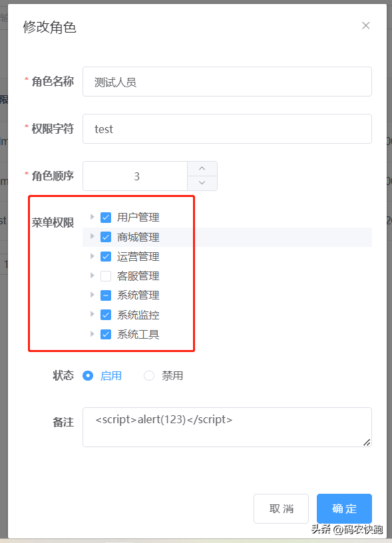Image resolution: width=392 pixels, height=543 pixels.
Task: Expand the 用户管理 tree node
Action: 92,217
